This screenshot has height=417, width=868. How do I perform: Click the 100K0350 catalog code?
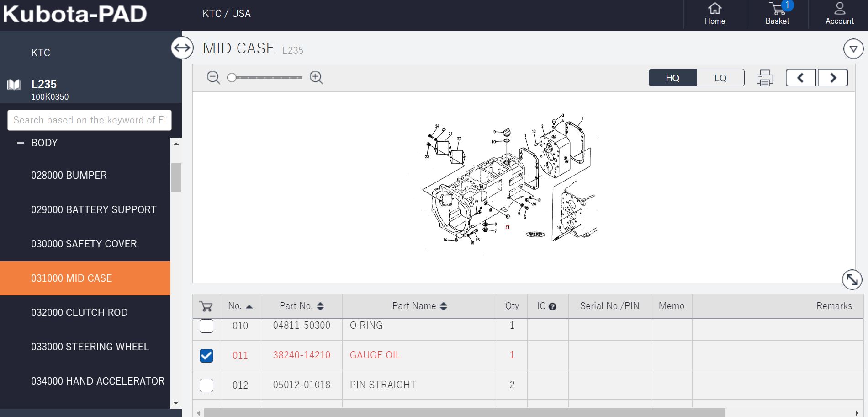point(50,97)
